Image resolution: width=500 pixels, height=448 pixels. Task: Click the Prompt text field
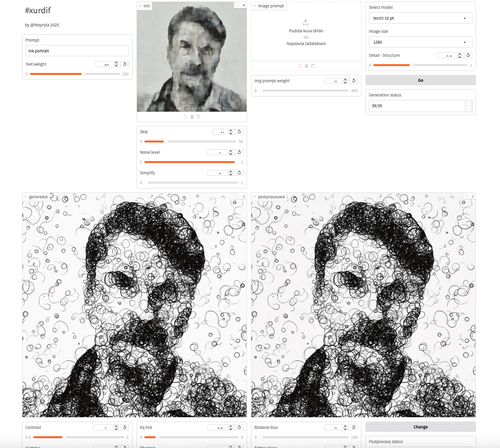pos(77,51)
